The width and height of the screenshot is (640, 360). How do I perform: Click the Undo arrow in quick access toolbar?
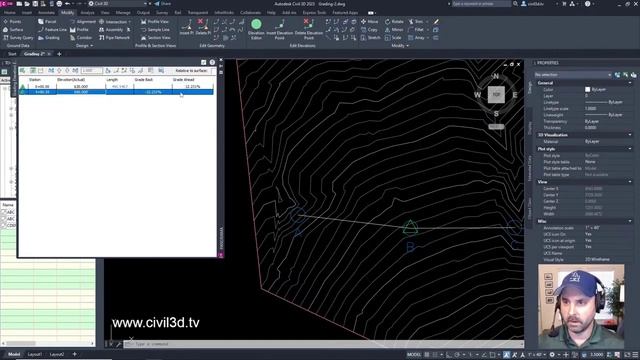pos(68,4)
